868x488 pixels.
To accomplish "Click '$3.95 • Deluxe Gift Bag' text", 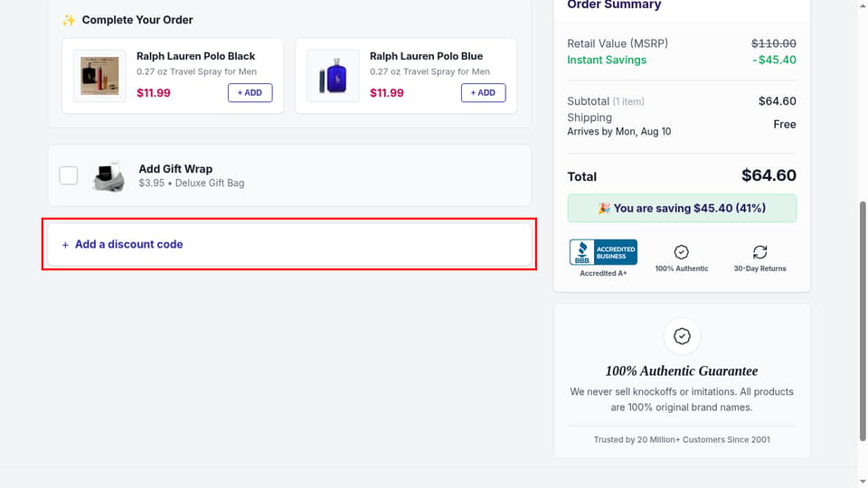I will point(191,183).
